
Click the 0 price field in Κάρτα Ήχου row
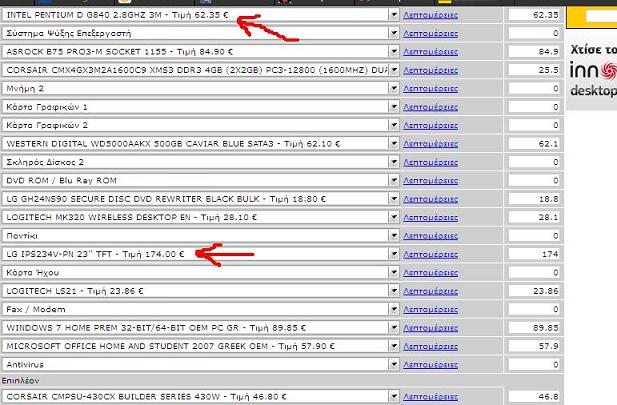[534, 272]
